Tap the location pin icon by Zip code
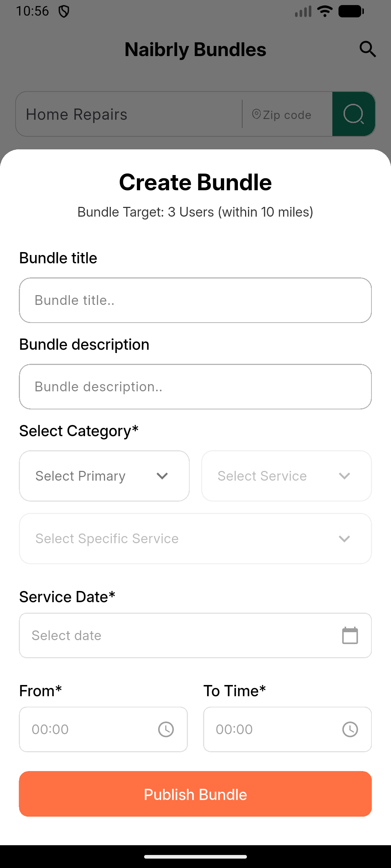 (256, 114)
